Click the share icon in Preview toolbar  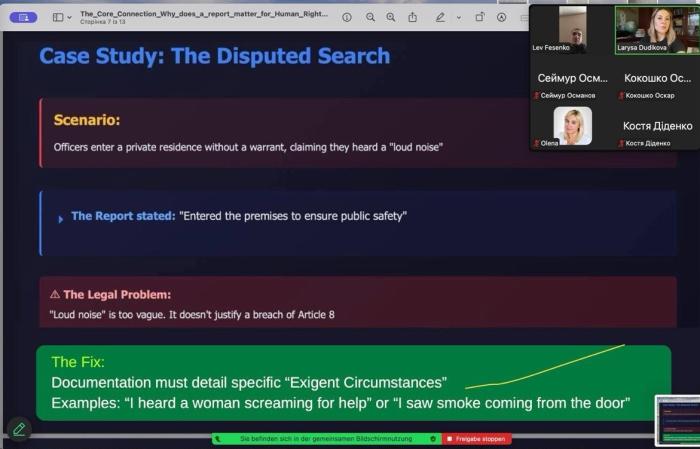point(411,17)
